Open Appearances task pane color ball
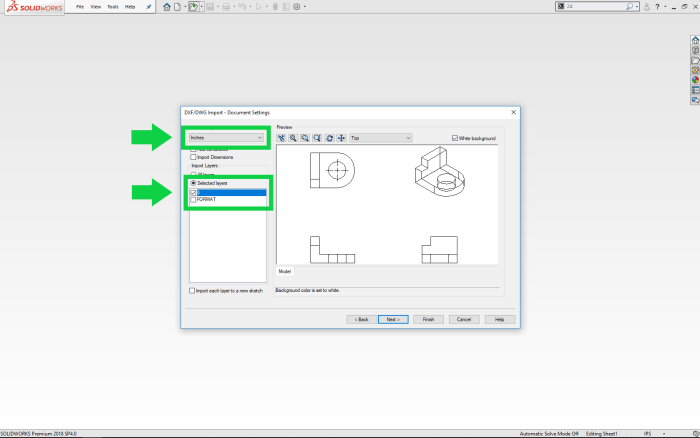 pos(695,80)
